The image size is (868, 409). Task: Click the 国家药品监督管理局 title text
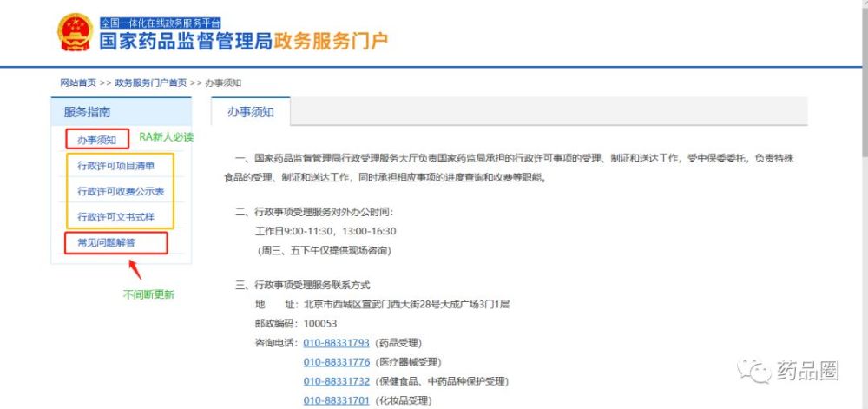(186, 41)
